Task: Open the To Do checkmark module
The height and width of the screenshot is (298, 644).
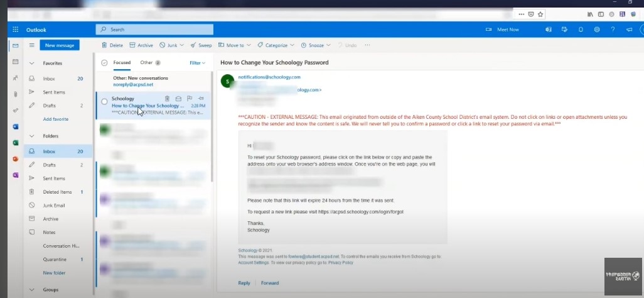Action: pyautogui.click(x=16, y=110)
